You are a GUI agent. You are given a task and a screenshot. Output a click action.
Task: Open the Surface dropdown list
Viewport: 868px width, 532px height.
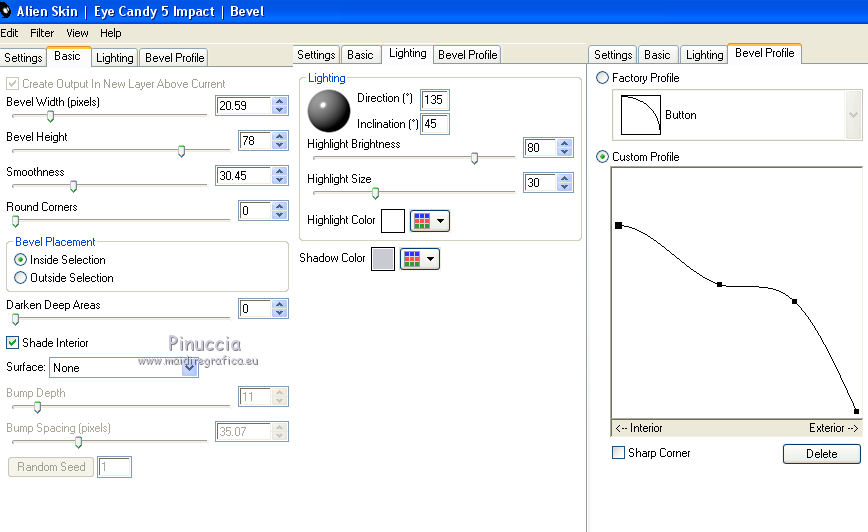click(189, 368)
